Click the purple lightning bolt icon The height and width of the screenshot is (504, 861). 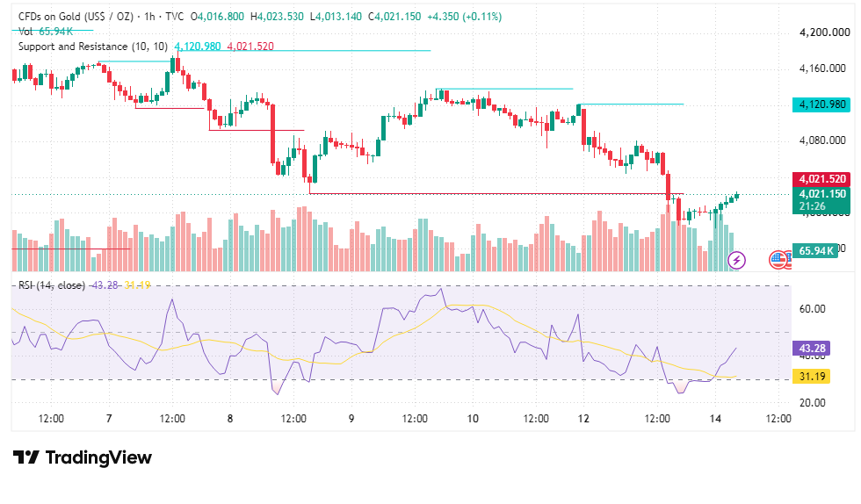click(x=736, y=260)
